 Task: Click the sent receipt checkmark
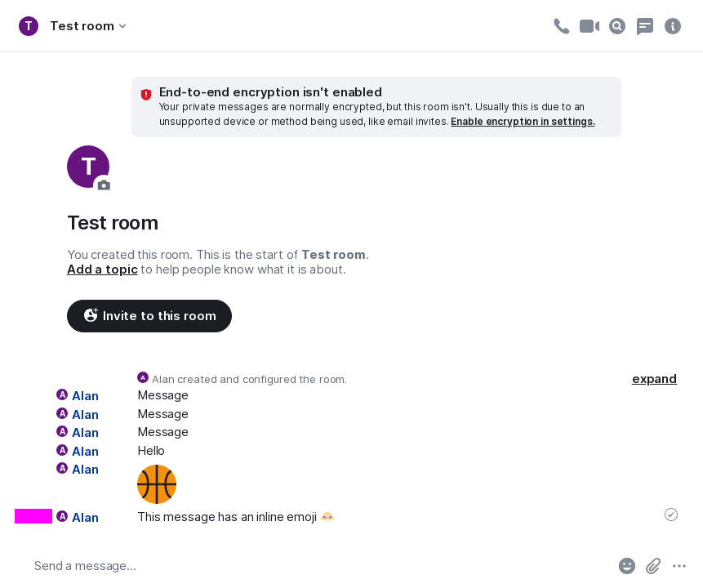(671, 514)
